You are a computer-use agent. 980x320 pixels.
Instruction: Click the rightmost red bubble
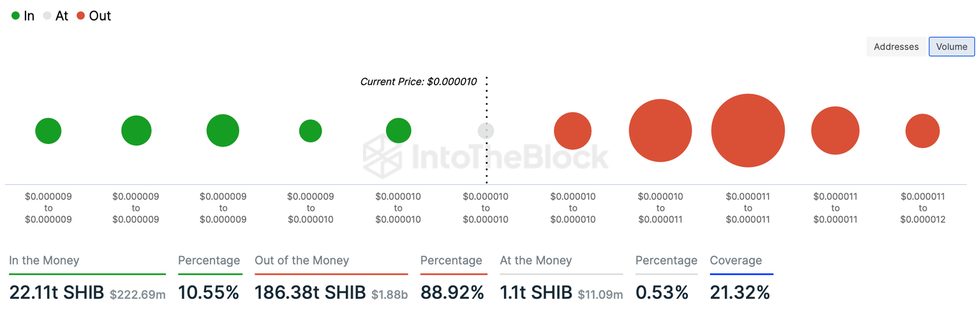pyautogui.click(x=922, y=131)
